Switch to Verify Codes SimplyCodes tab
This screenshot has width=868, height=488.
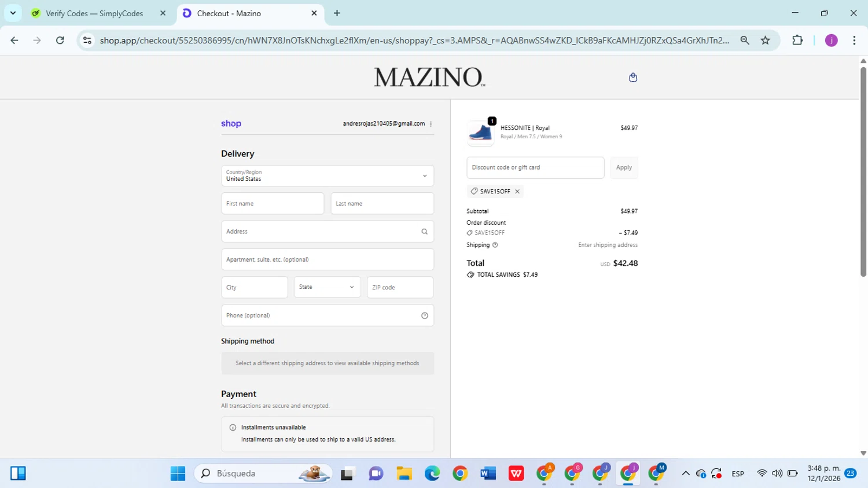pyautogui.click(x=94, y=13)
